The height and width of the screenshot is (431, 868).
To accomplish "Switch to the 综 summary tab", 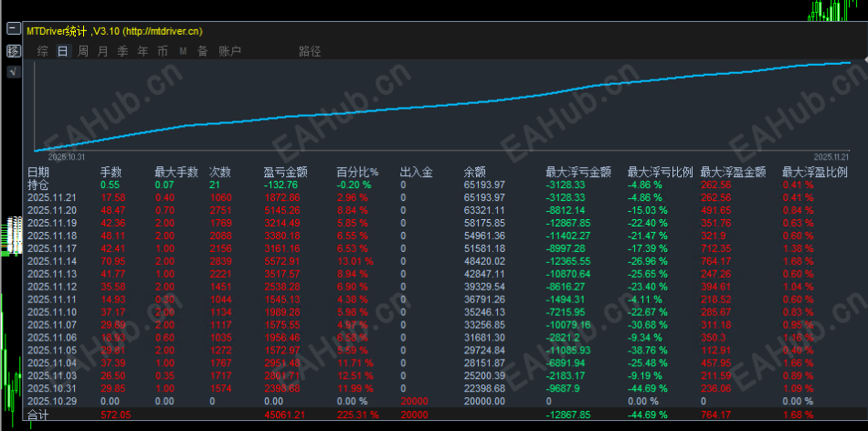I will pyautogui.click(x=43, y=51).
